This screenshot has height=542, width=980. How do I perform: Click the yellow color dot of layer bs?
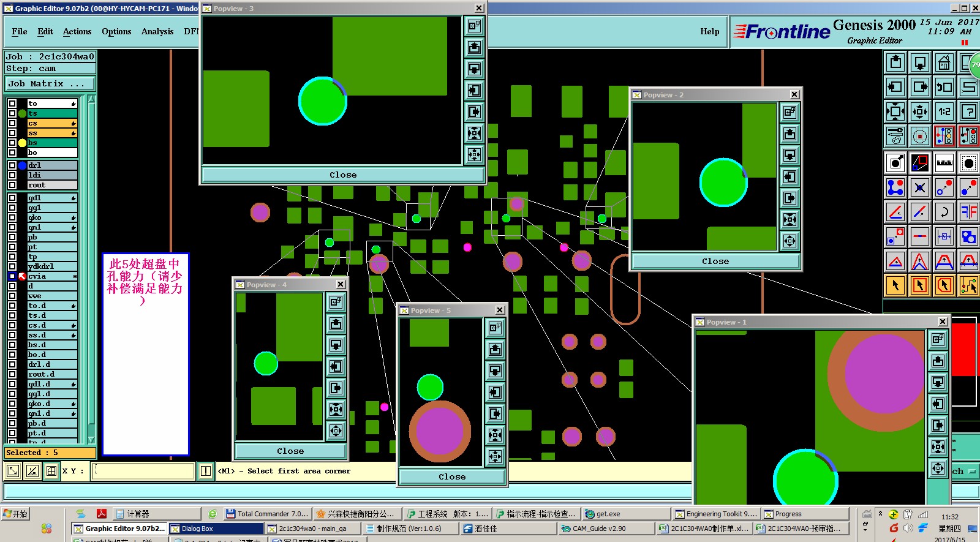22,143
